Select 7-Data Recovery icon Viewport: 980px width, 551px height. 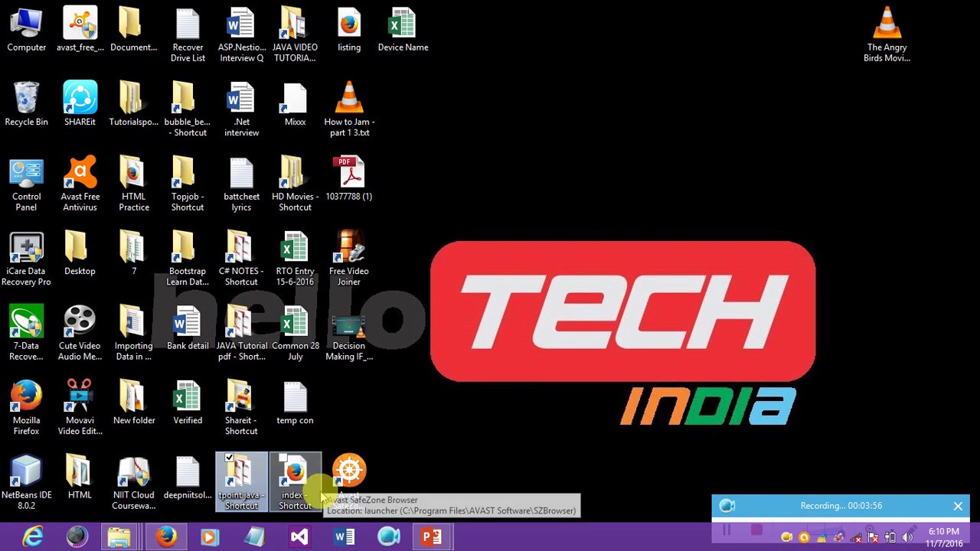[26, 334]
